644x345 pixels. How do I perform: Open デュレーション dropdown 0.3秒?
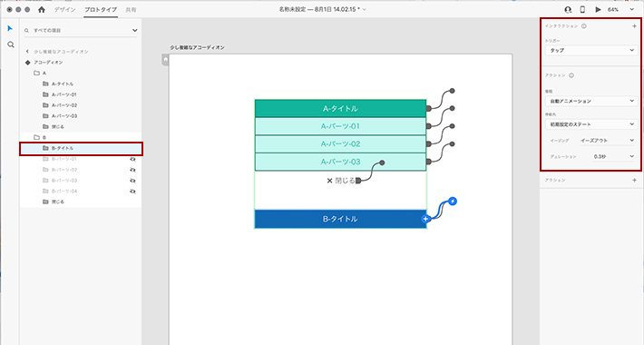(613, 157)
